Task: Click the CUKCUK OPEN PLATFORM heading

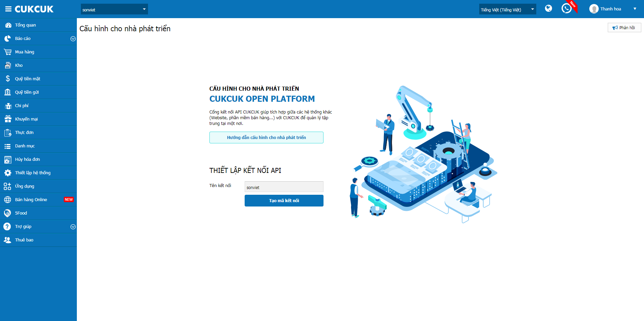Action: pos(262,99)
